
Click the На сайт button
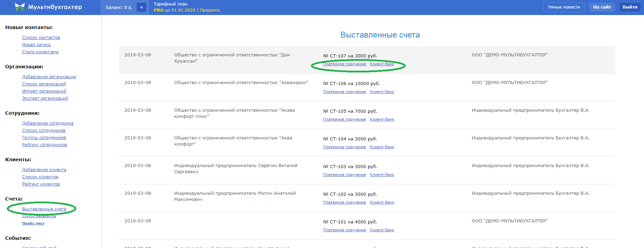pos(602,7)
